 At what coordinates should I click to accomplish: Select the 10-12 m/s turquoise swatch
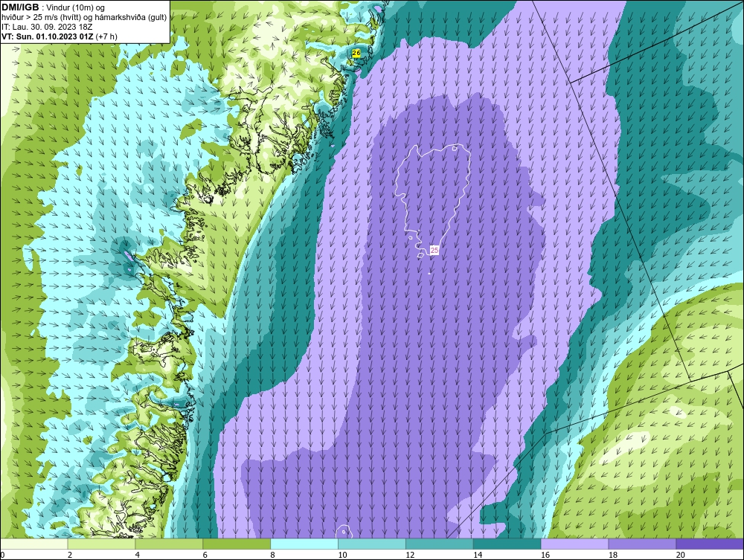point(371,544)
